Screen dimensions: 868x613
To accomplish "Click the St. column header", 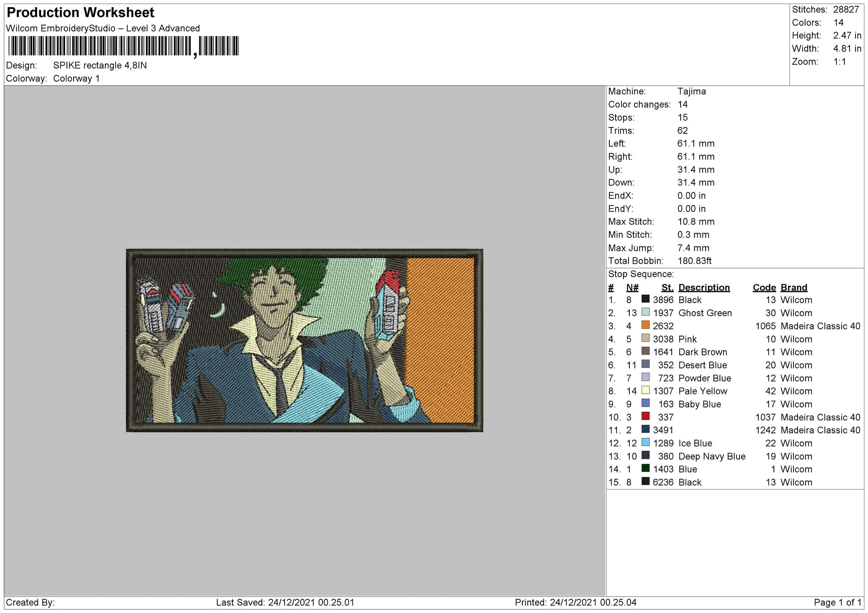I will click(x=667, y=288).
